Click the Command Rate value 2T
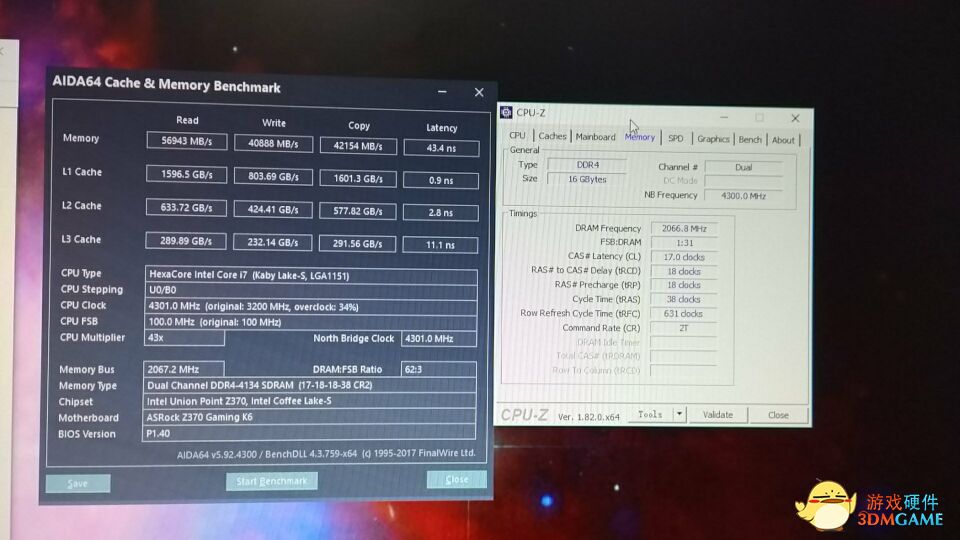 (683, 328)
